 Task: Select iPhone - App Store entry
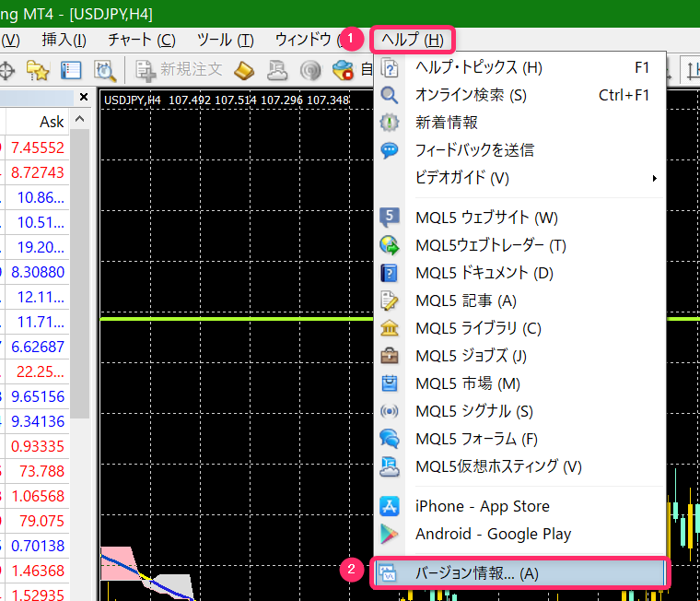click(x=520, y=506)
